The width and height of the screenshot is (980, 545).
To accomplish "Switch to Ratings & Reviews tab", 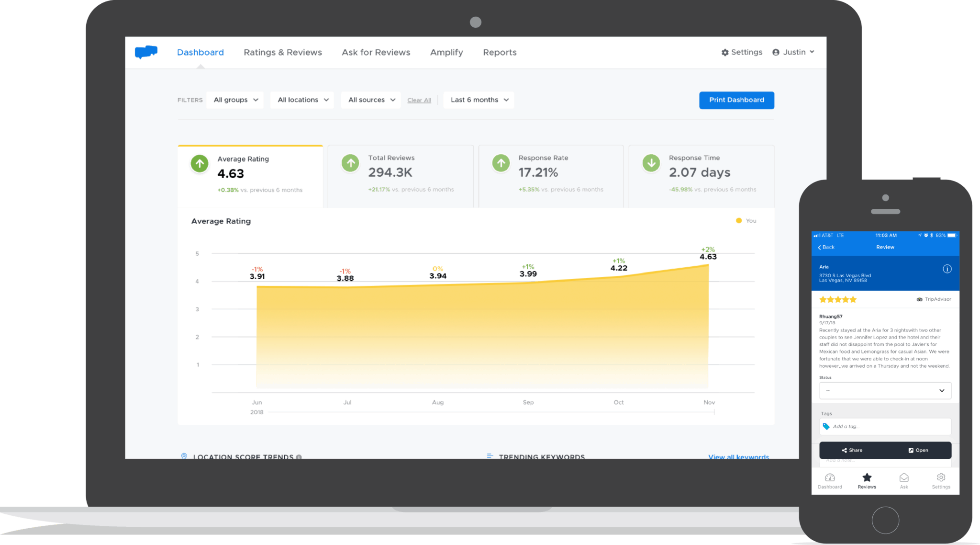I will (283, 52).
